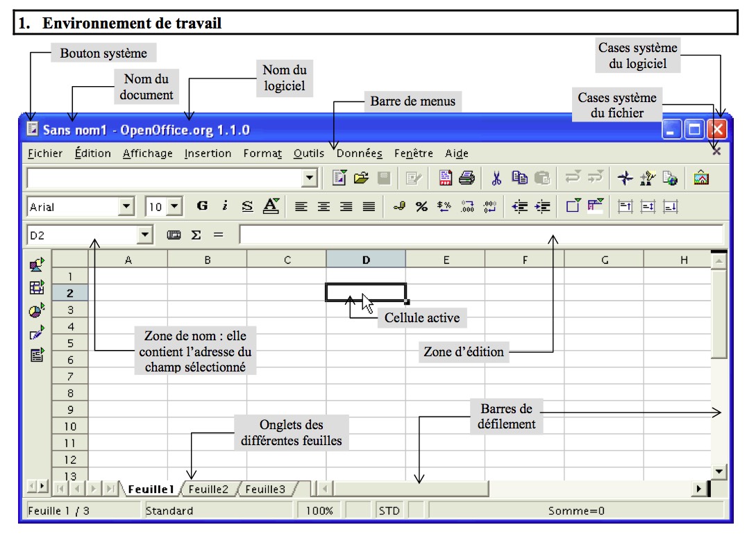Redo the last undone action

coord(596,177)
